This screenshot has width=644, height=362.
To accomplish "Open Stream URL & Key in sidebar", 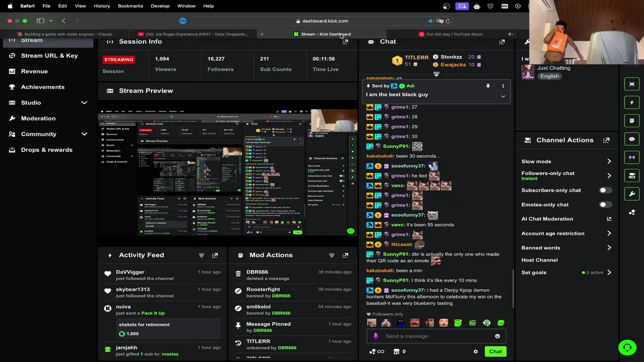I will coord(49,55).
